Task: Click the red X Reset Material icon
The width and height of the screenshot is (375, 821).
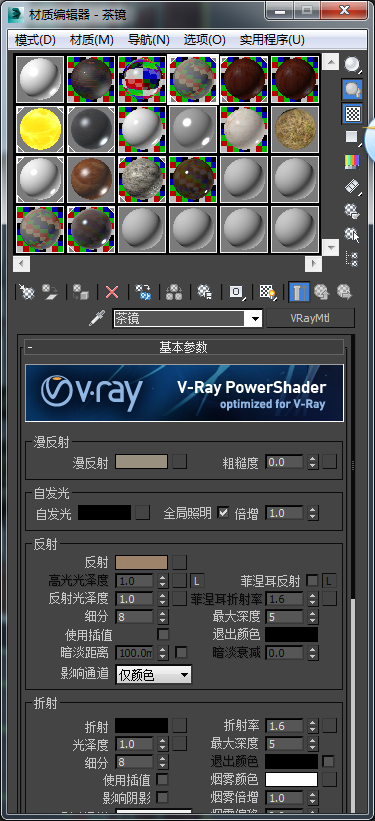Action: click(x=112, y=292)
